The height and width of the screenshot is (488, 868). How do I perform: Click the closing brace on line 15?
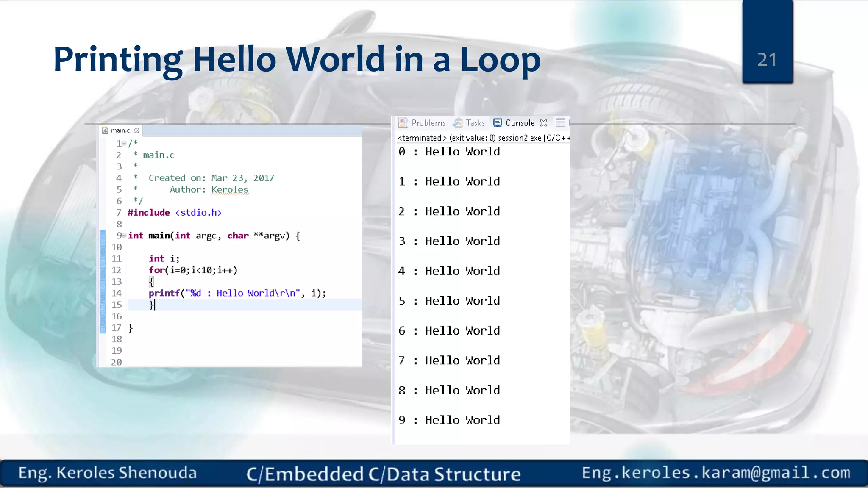click(x=151, y=305)
